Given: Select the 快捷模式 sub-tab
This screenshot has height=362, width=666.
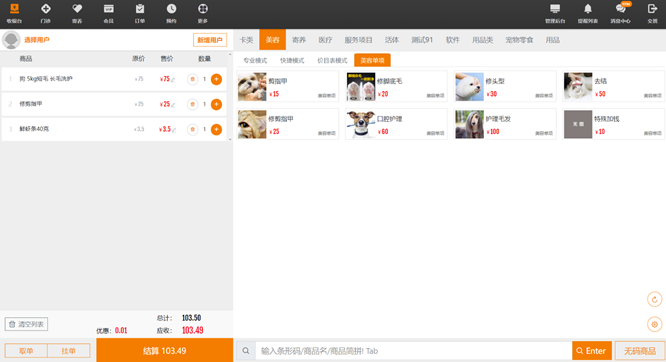Looking at the screenshot, I should point(292,60).
